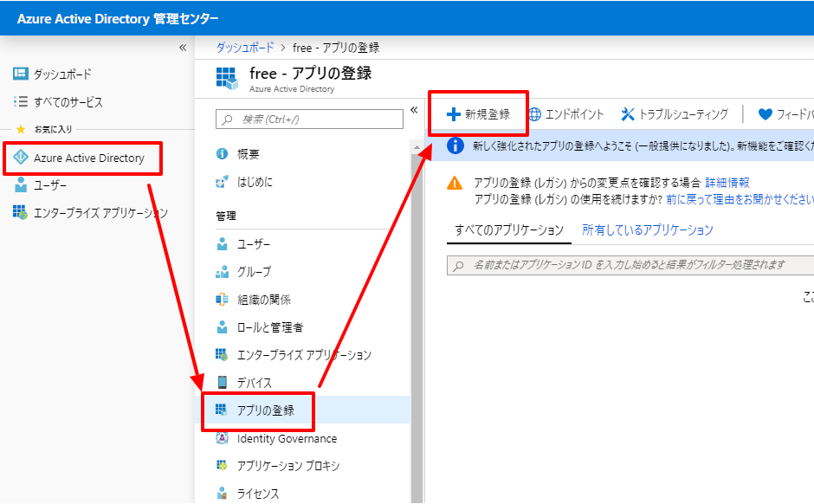Click the ロールと管理者 icon
The image size is (814, 504).
coord(223,327)
